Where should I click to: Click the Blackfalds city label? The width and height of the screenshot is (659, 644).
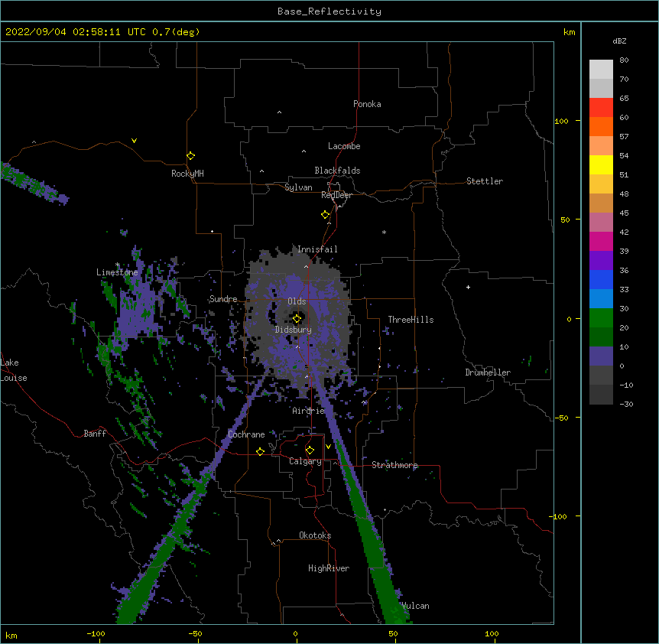coord(337,171)
